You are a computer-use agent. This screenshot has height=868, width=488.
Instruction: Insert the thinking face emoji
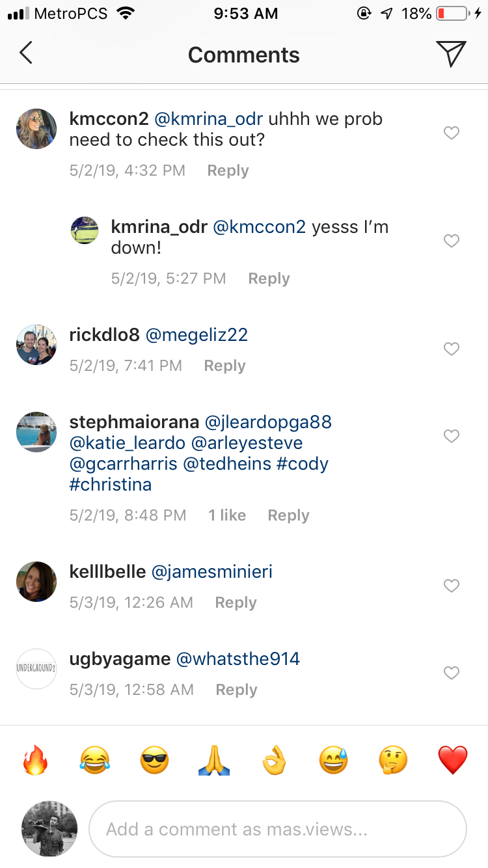point(393,759)
